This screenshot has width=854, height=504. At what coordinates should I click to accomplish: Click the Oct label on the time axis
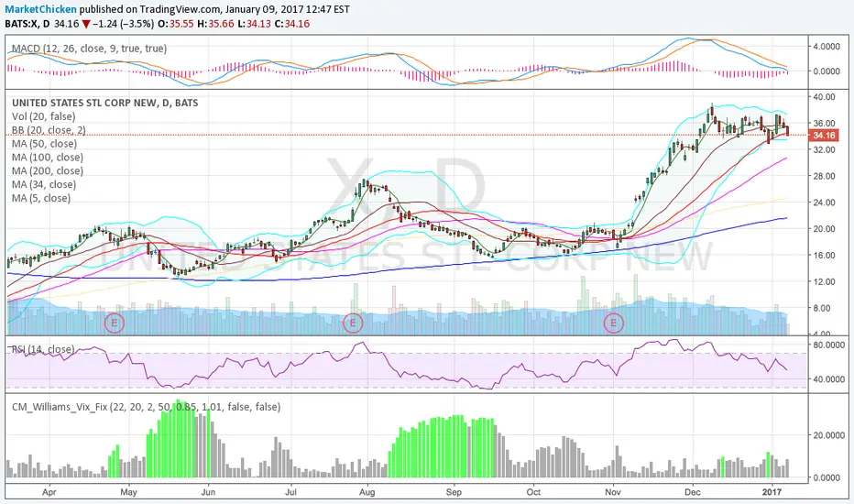(533, 492)
